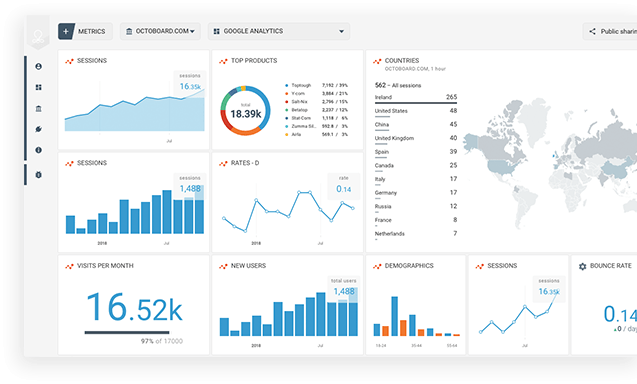Image resolution: width=637 pixels, height=384 pixels.
Task: Click the NEW USERS widget title
Action: 248,266
